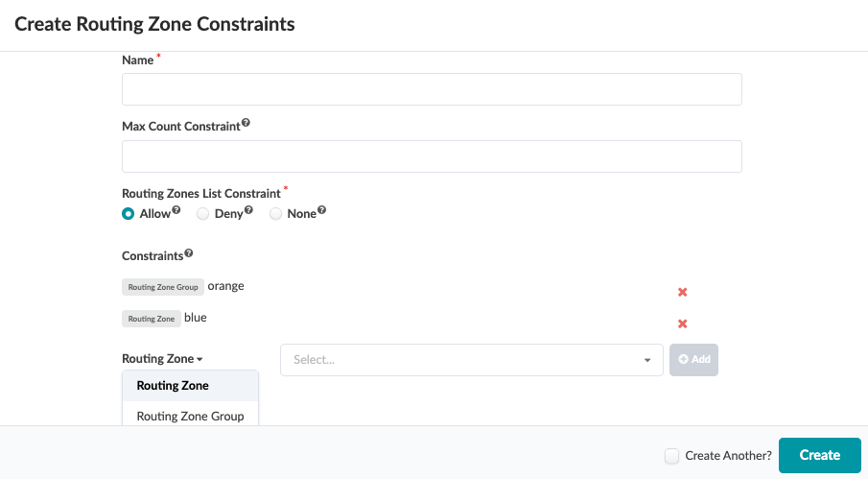Image resolution: width=868 pixels, height=479 pixels.
Task: Click help icon beside None option
Action: 321,211
